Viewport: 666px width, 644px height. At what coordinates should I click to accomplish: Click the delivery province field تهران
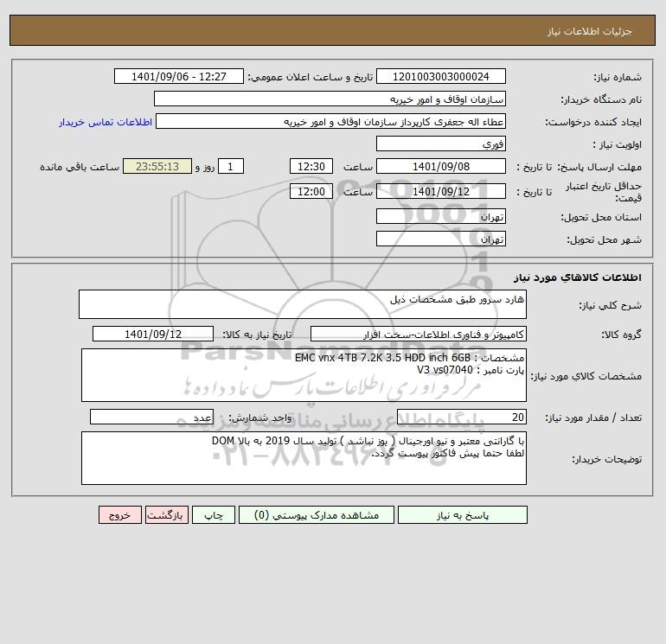[441, 216]
